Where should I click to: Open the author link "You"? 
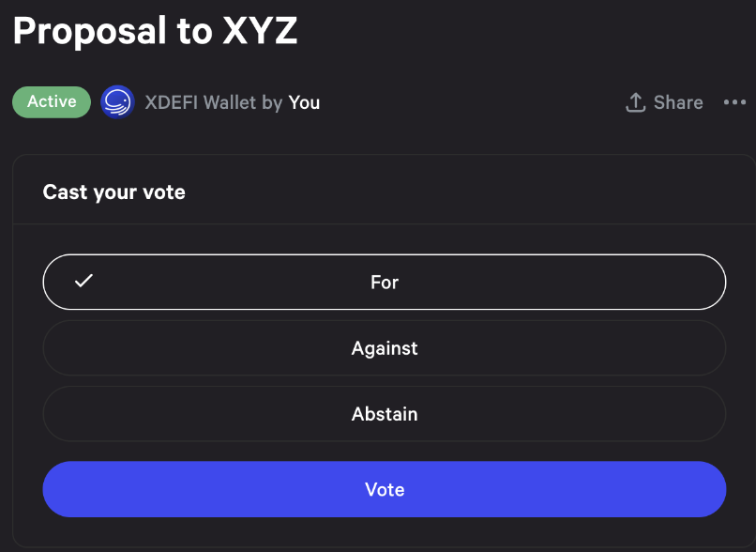coord(304,102)
